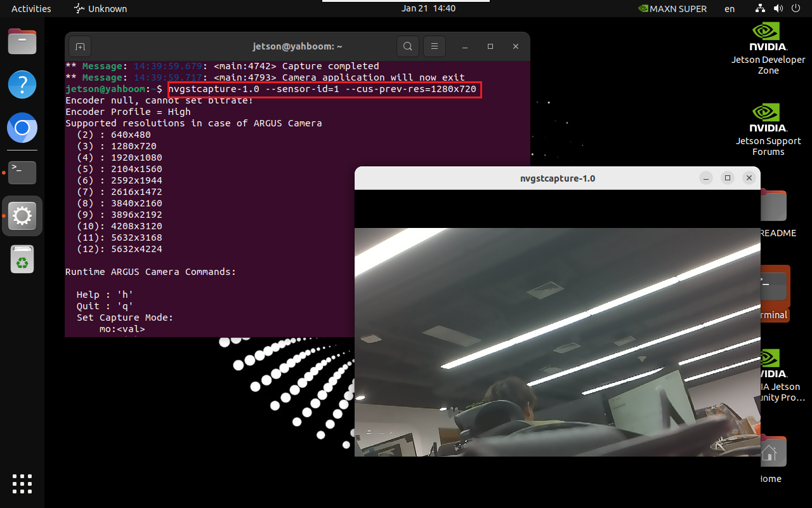Click the power icon in the top bar

[x=797, y=9]
